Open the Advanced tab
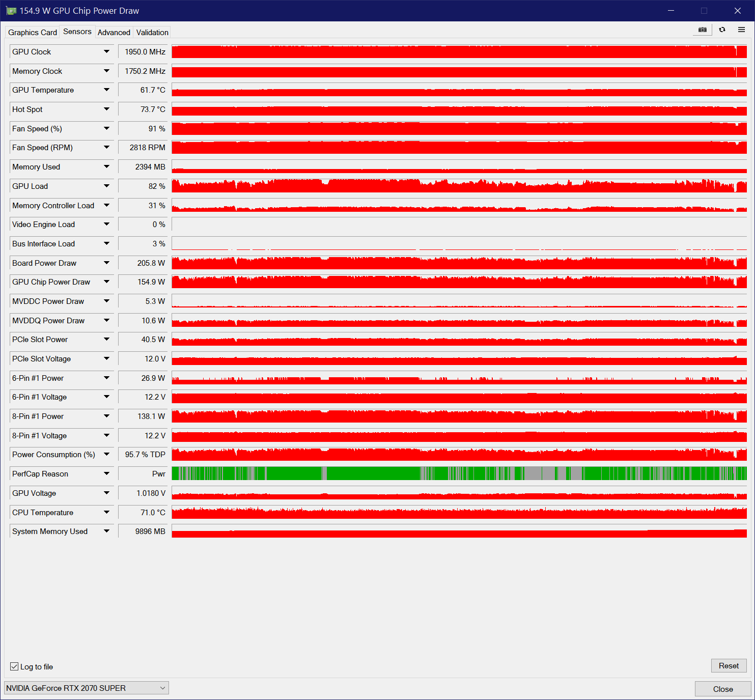This screenshot has height=700, width=755. point(114,32)
